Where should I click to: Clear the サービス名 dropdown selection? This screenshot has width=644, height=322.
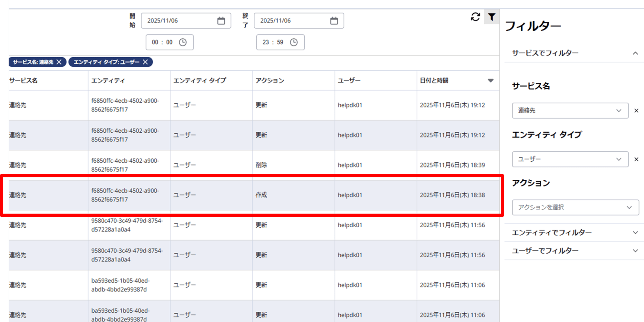[x=636, y=111]
